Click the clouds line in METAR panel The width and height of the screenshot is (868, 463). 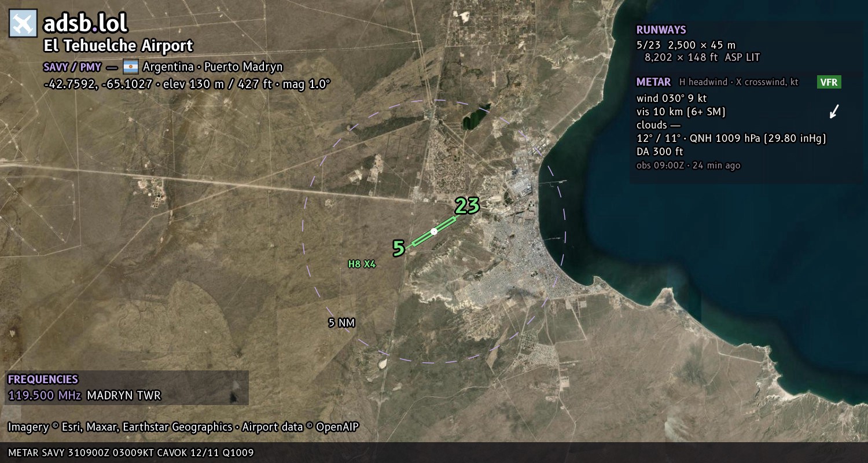[659, 125]
